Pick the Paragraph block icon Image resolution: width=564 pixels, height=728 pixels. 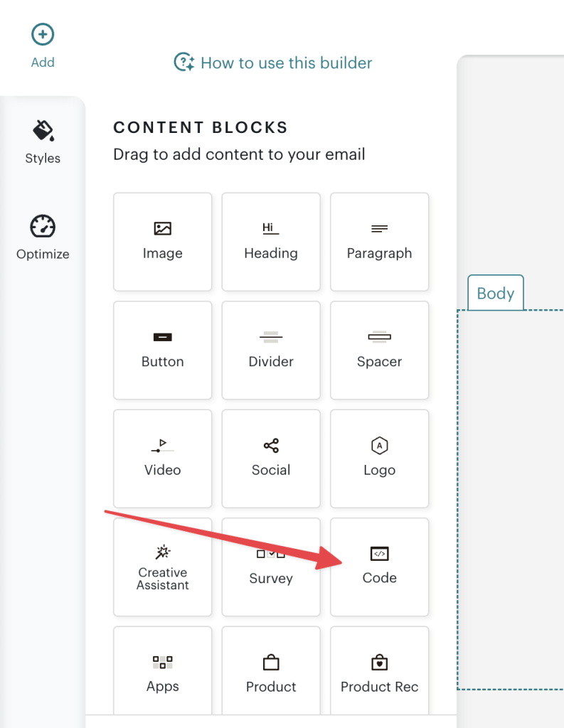379,242
